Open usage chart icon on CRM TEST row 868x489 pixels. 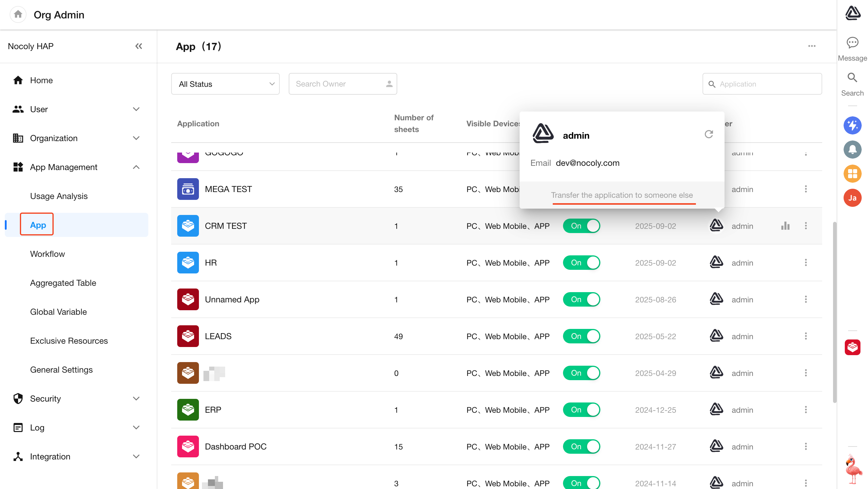785,226
